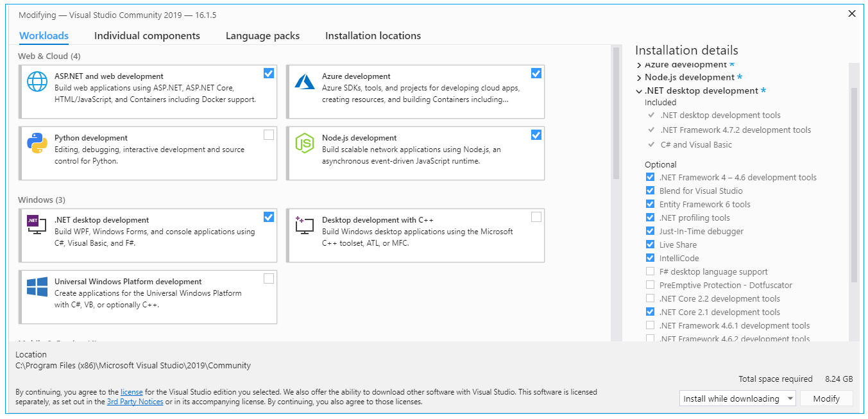
Task: Expand Node.js development in Installation details
Action: coord(639,78)
